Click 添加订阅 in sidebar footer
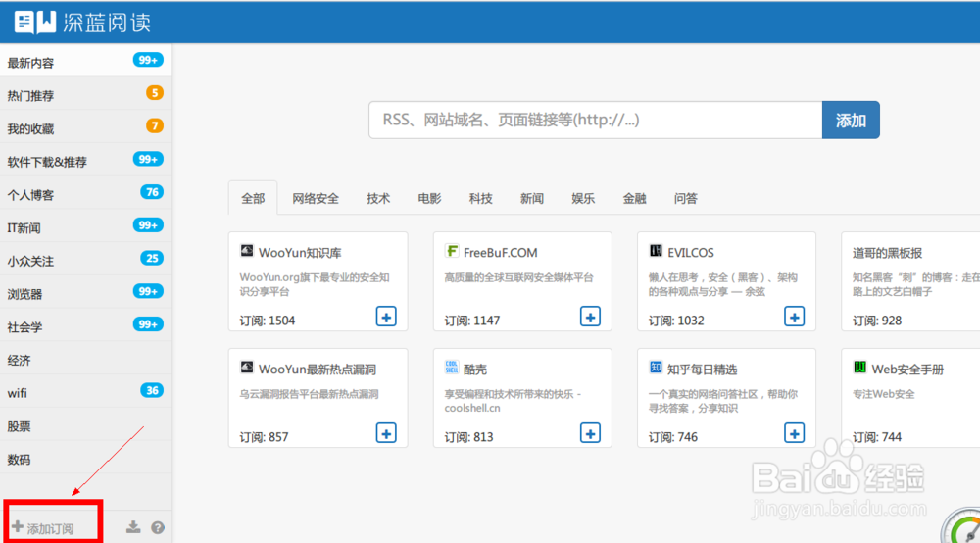This screenshot has width=980, height=543. [x=42, y=528]
